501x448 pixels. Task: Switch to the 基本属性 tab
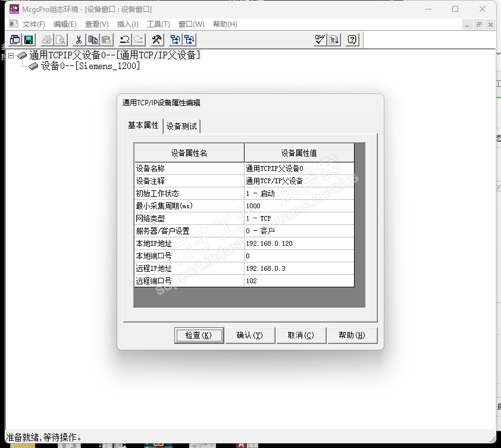click(x=143, y=126)
